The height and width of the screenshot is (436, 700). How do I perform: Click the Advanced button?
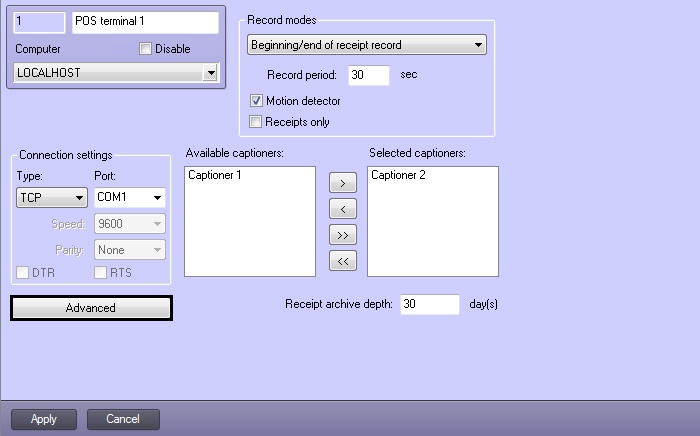pos(91,308)
